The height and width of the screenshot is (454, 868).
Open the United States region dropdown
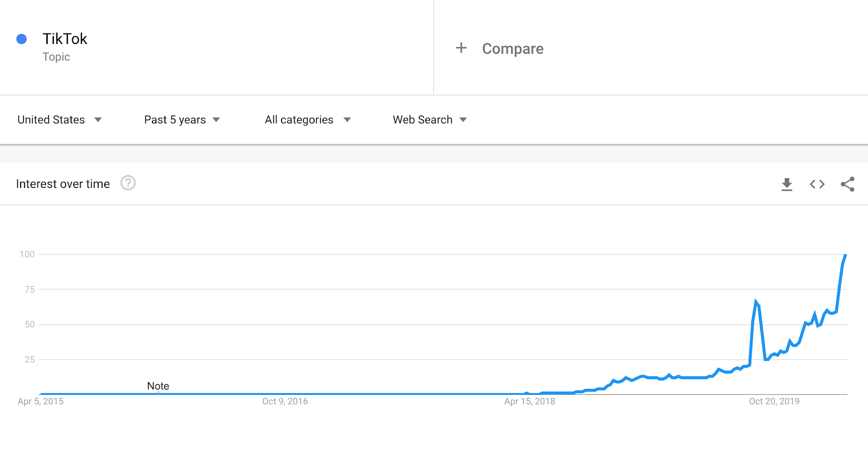click(x=60, y=119)
